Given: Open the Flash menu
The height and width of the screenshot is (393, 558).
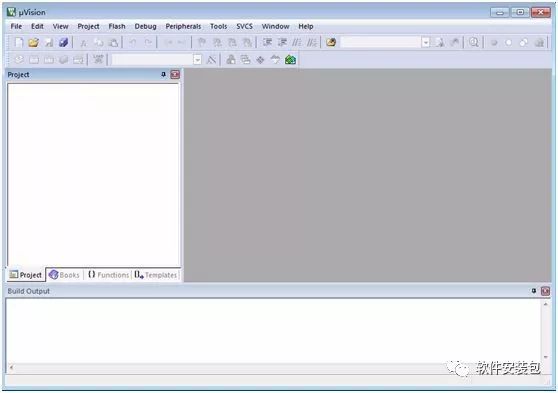Looking at the screenshot, I should 117,26.
